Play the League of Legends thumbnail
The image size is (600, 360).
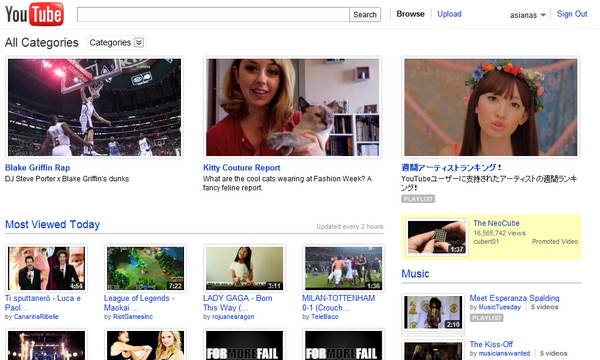point(145,268)
